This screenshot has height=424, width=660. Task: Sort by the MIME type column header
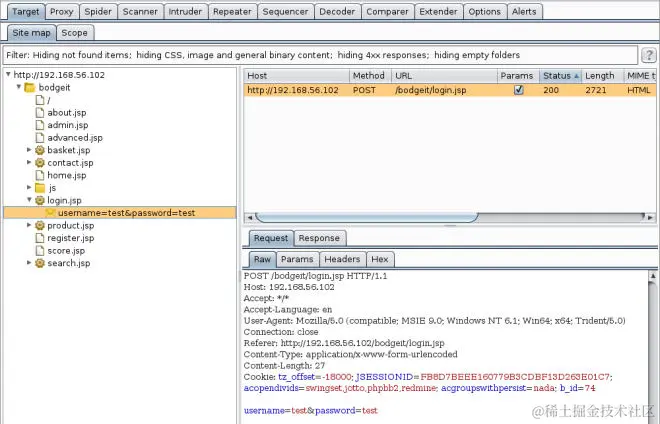[x=640, y=76]
